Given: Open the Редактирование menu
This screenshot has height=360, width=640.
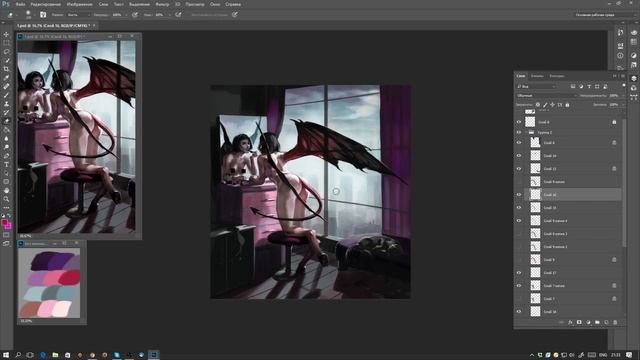Looking at the screenshot, I should [45, 4].
